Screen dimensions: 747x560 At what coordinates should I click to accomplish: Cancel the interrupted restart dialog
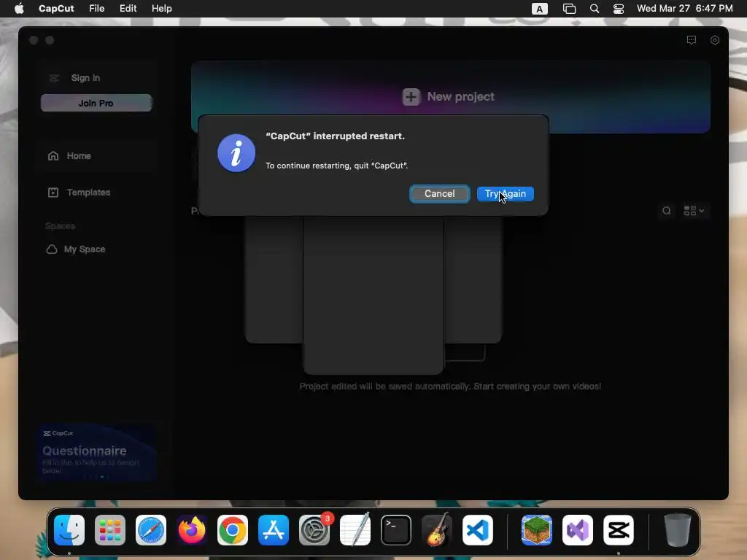pyautogui.click(x=439, y=194)
